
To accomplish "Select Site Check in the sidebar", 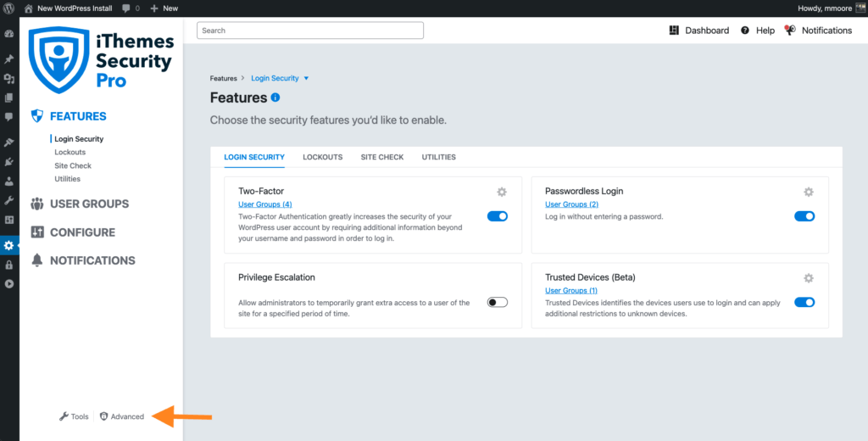I will click(73, 165).
